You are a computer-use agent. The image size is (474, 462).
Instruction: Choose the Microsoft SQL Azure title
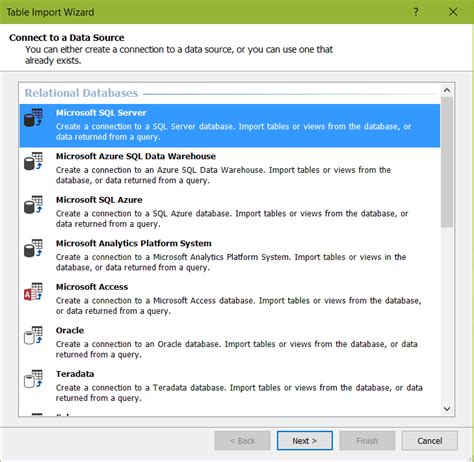pos(99,200)
